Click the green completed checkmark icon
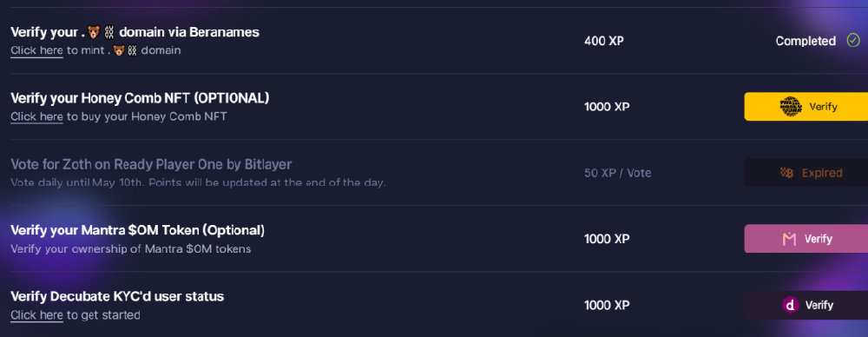Screen dimensions: 868x337 pos(853,41)
